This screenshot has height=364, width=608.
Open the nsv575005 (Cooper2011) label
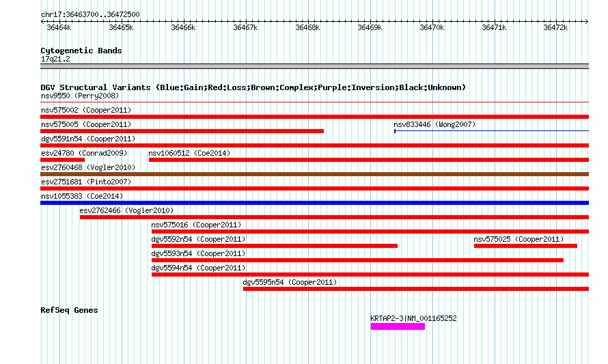(86, 124)
